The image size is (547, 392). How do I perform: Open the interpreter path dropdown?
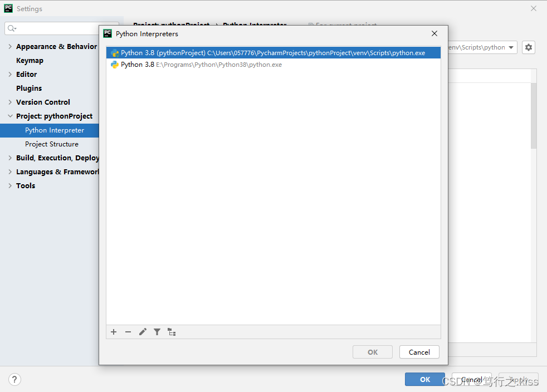511,47
